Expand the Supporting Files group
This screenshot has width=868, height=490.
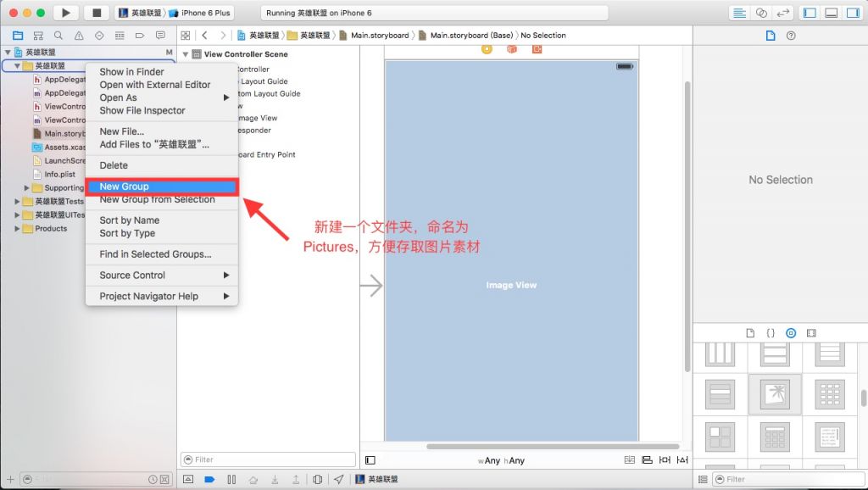27,188
